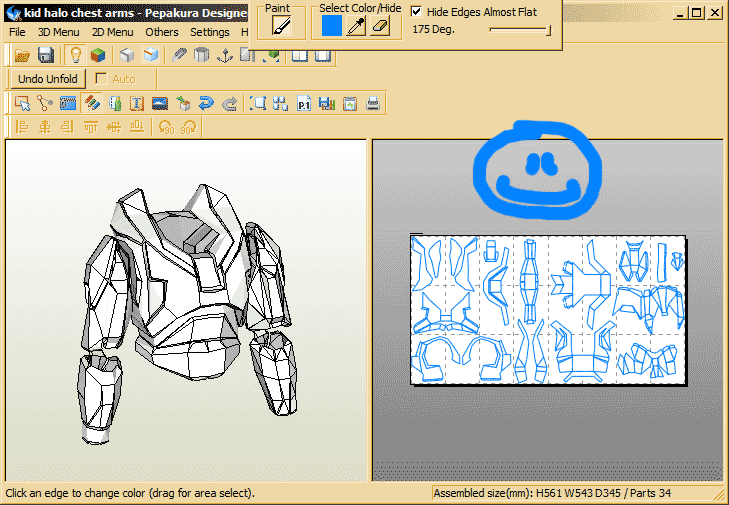This screenshot has width=729, height=505.
Task: Select the Edge Color pencils tool
Action: [92, 103]
